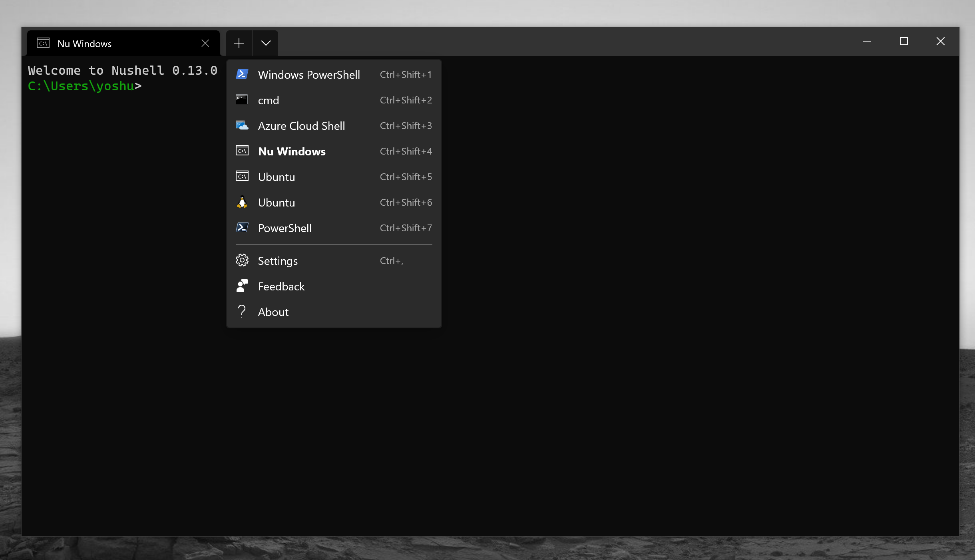This screenshot has width=975, height=560.
Task: Open a new cmd tab from the menu
Action: pos(268,100)
